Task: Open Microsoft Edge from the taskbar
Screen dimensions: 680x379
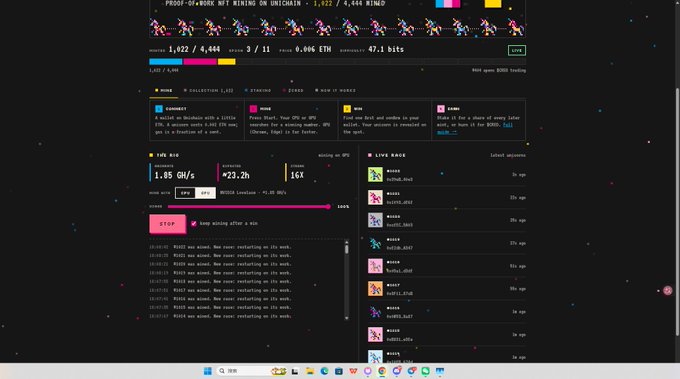Action: (x=324, y=371)
